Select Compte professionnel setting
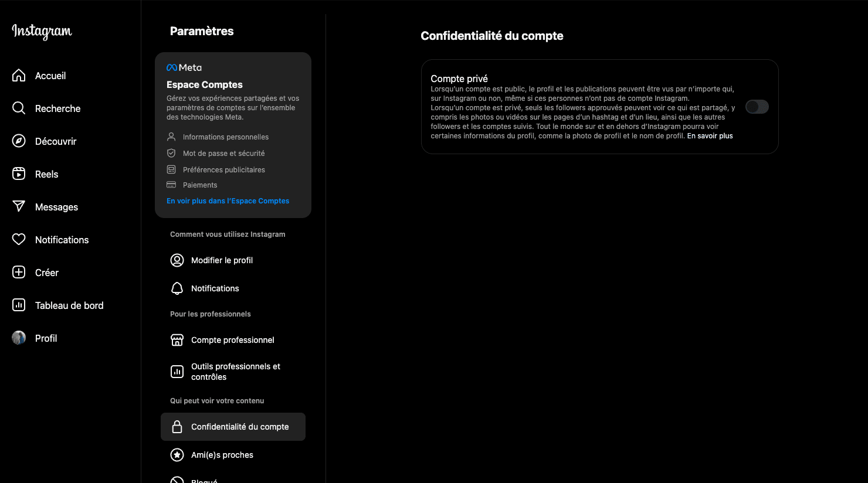This screenshot has height=483, width=868. click(x=233, y=340)
